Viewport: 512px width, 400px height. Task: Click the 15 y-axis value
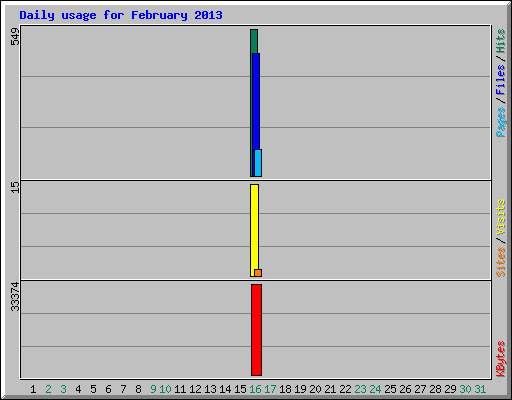[x=15, y=187]
